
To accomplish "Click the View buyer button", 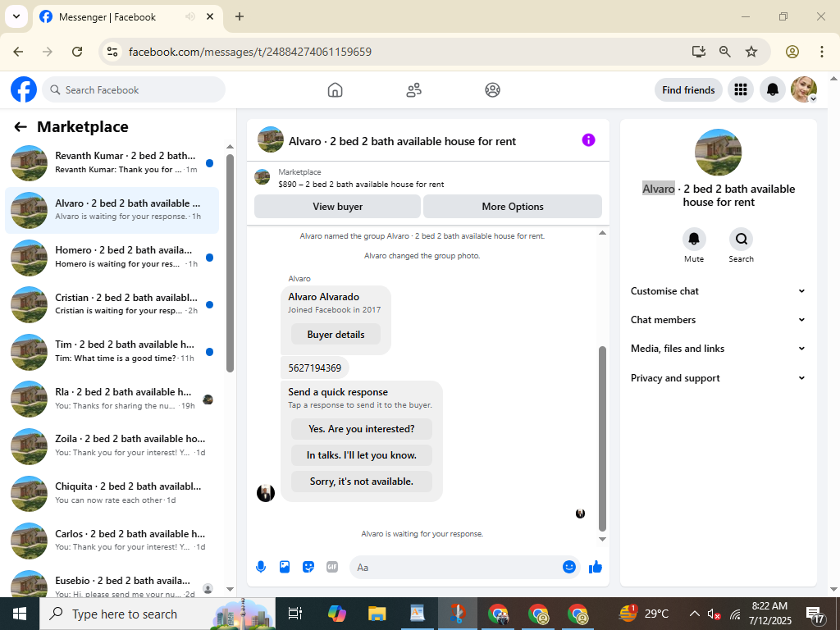I will pyautogui.click(x=337, y=206).
